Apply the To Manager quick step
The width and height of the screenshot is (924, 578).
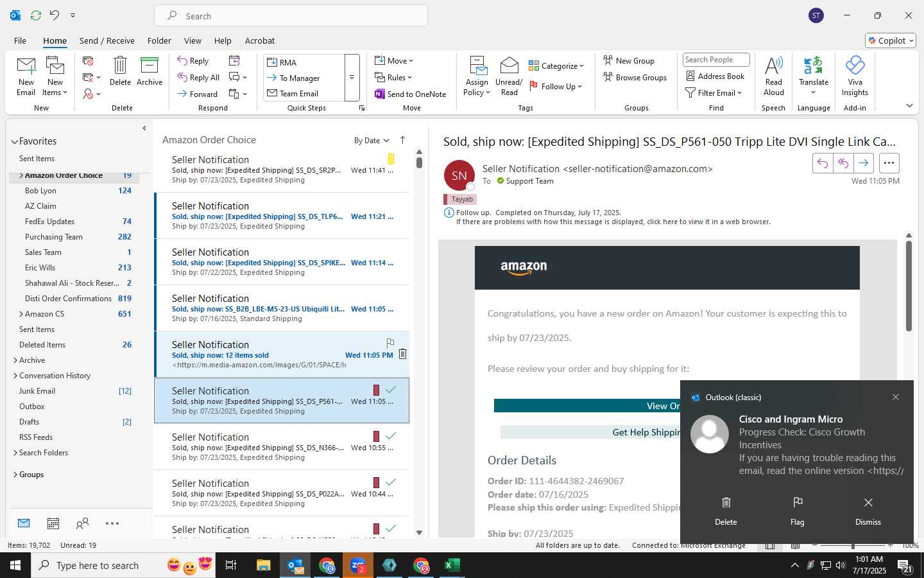point(305,78)
